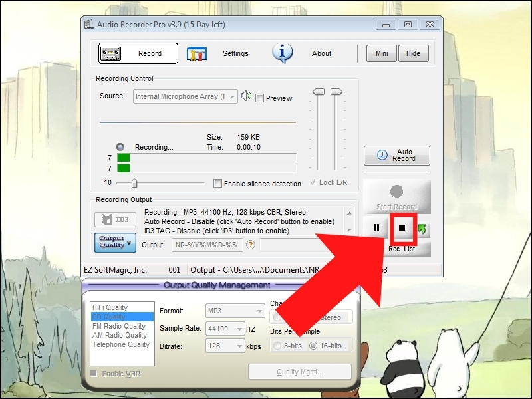The image size is (532, 399).
Task: Click the recording level slider on bottom left
Action: tap(134, 182)
